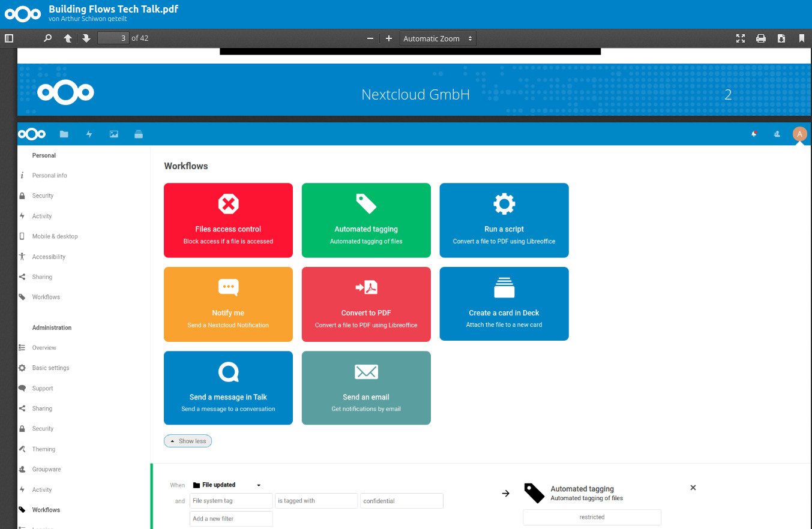
Task: Zoom in with the plus button
Action: pos(389,38)
